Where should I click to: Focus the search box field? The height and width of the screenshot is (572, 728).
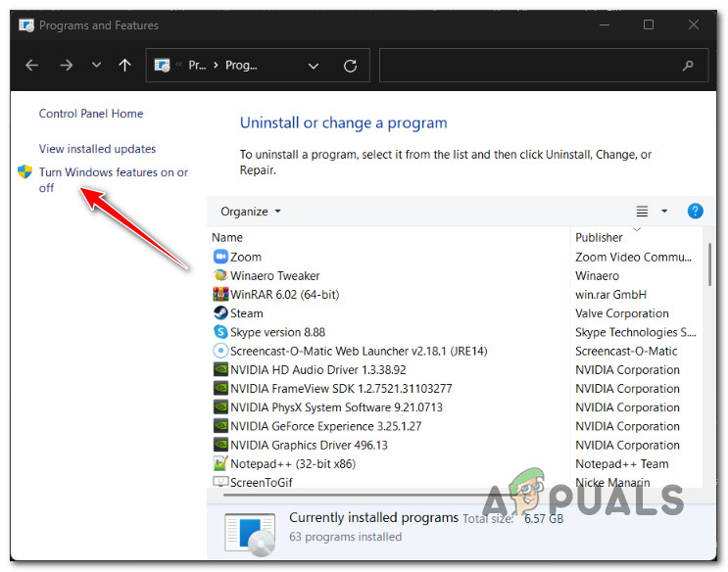pyautogui.click(x=543, y=66)
